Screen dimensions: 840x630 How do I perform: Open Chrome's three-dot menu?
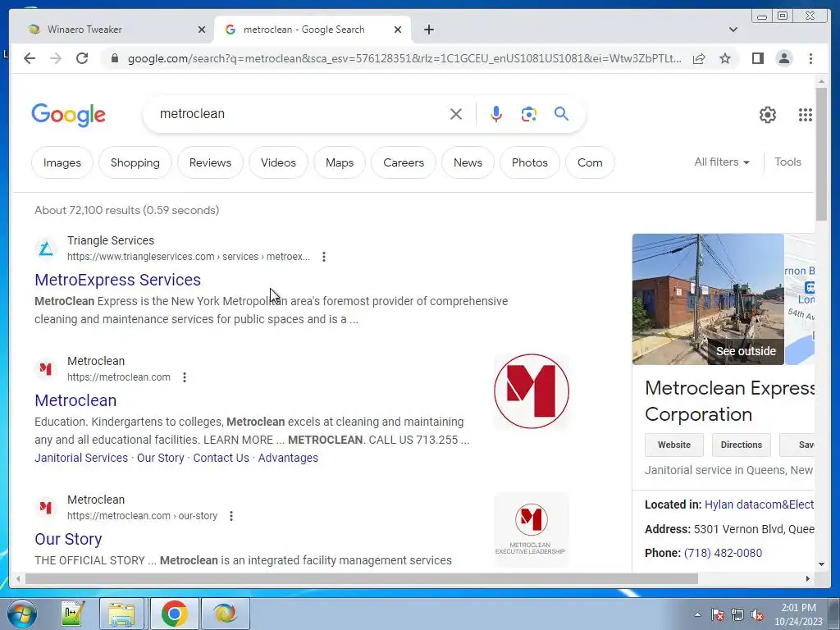[810, 58]
